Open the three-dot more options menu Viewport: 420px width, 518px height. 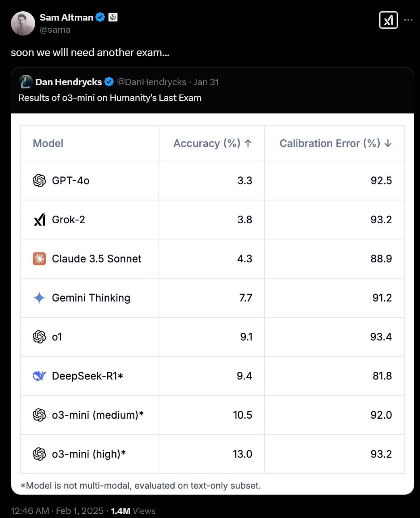[x=408, y=20]
